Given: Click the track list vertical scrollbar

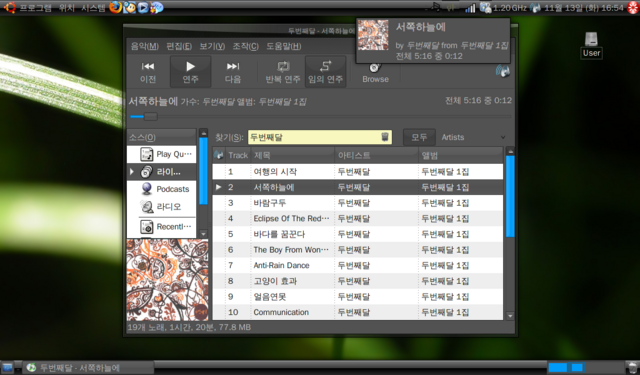Looking at the screenshot, I should coord(510,196).
